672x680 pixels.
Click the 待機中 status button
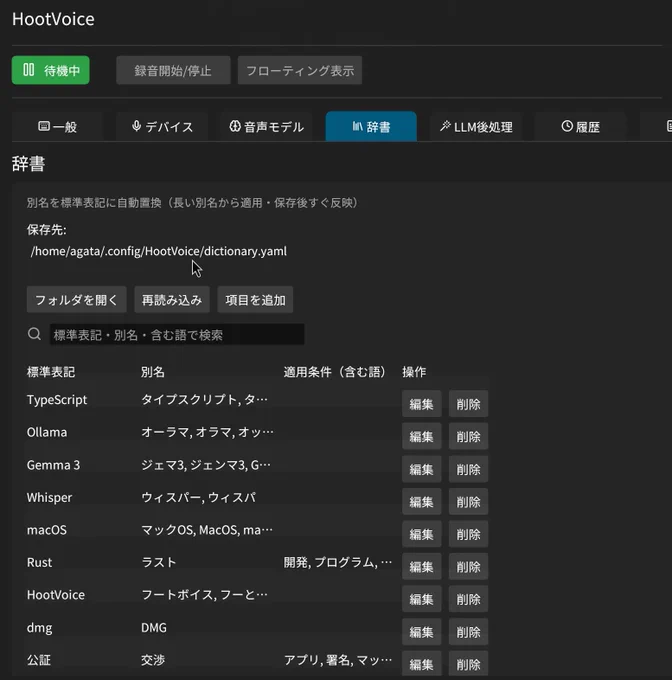pyautogui.click(x=50, y=70)
